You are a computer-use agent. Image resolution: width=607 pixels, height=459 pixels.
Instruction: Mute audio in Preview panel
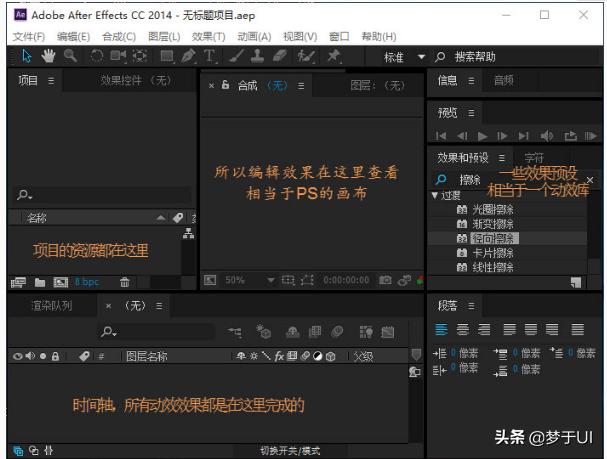tap(547, 136)
